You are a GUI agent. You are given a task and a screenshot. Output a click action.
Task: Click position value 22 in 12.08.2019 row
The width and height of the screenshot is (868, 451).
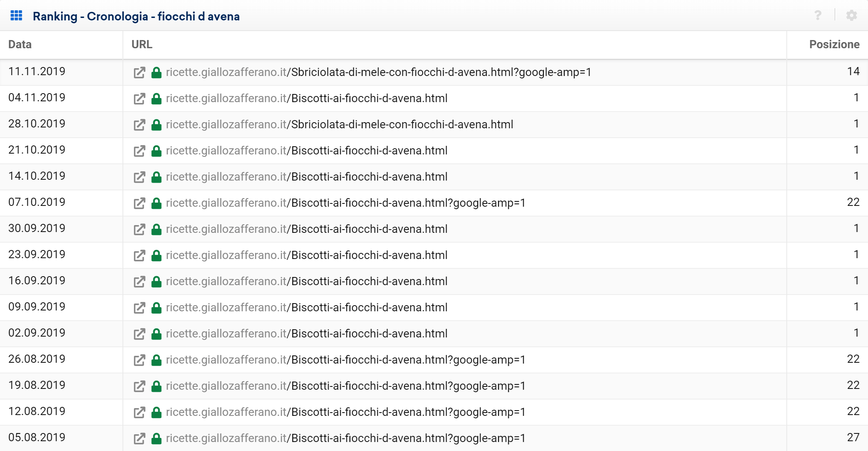(853, 411)
